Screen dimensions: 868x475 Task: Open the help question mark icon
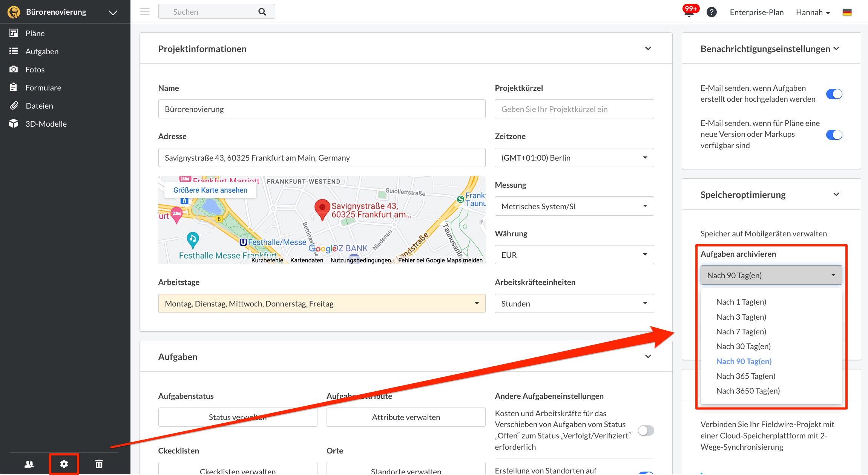pyautogui.click(x=711, y=12)
